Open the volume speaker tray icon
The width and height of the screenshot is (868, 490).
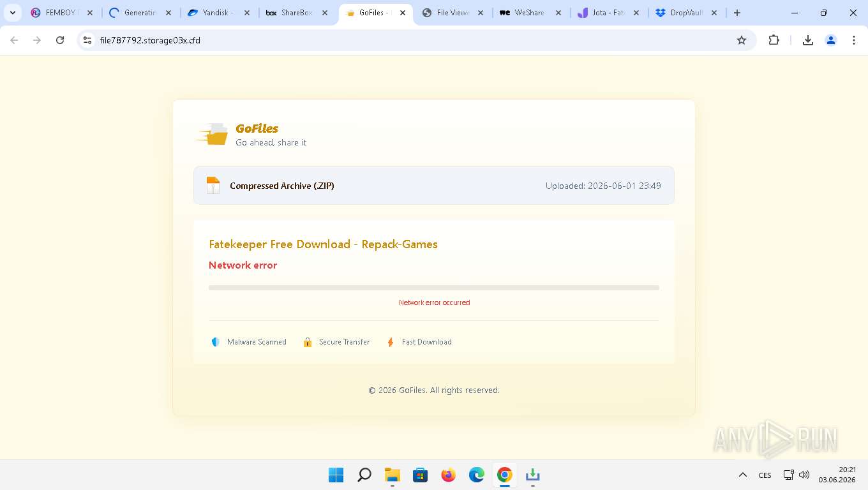pyautogui.click(x=804, y=475)
